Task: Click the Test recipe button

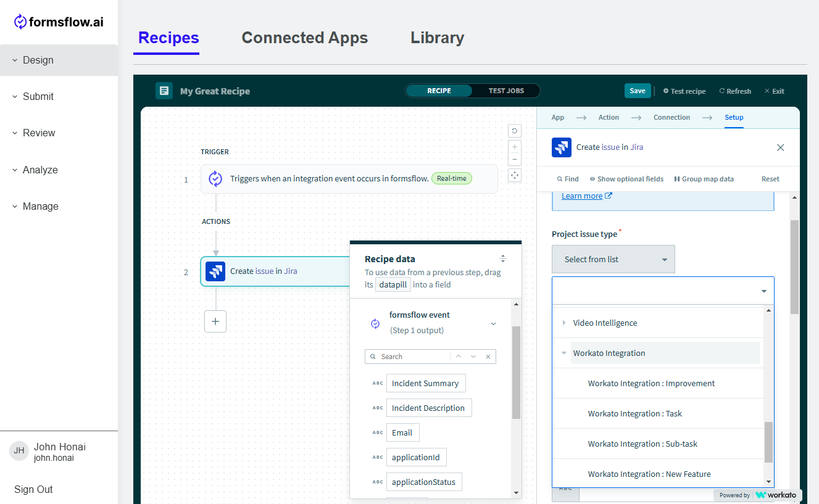Action: (684, 91)
